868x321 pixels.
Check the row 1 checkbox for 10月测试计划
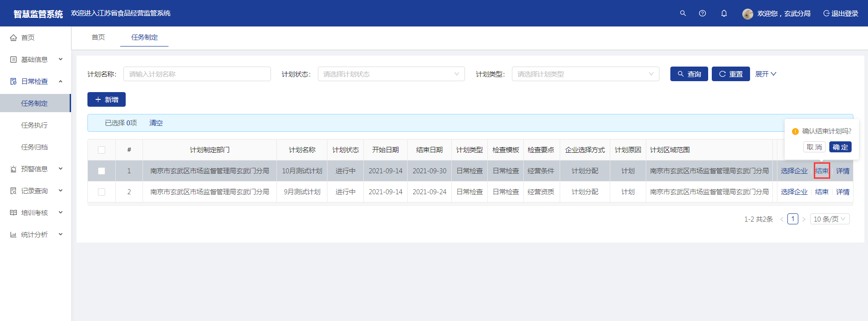pos(102,171)
